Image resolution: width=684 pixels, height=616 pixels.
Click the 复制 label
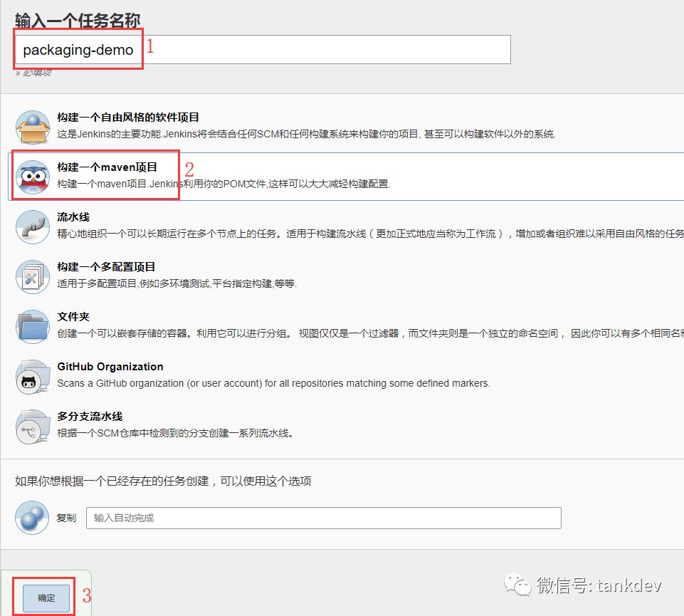(x=66, y=518)
